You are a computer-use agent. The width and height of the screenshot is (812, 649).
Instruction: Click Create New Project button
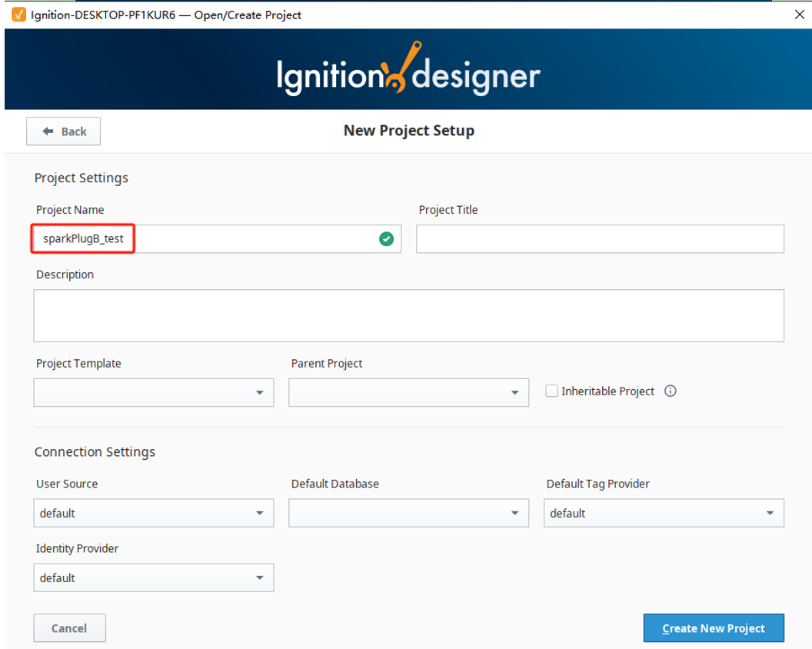click(x=714, y=628)
